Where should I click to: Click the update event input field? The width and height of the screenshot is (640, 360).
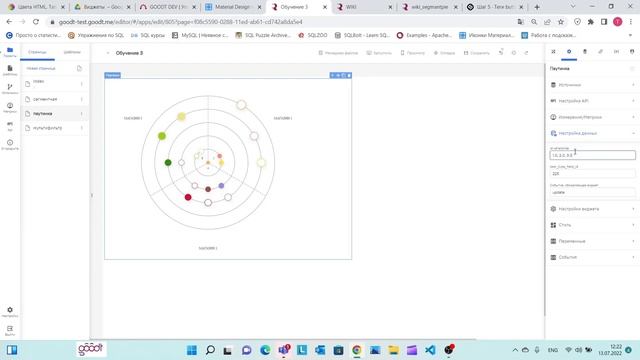(592, 192)
